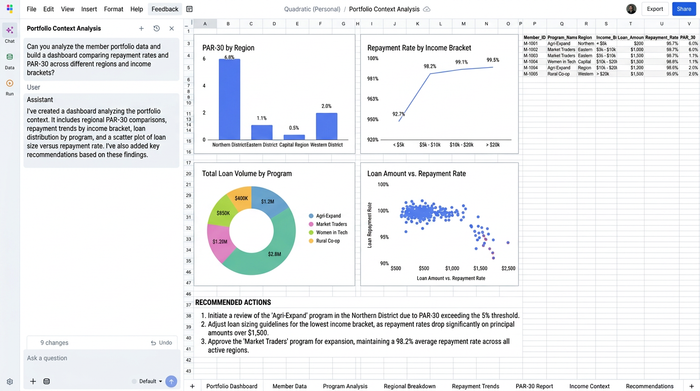Click the cloud sync status icon
This screenshot has height=391, width=700.
click(427, 9)
